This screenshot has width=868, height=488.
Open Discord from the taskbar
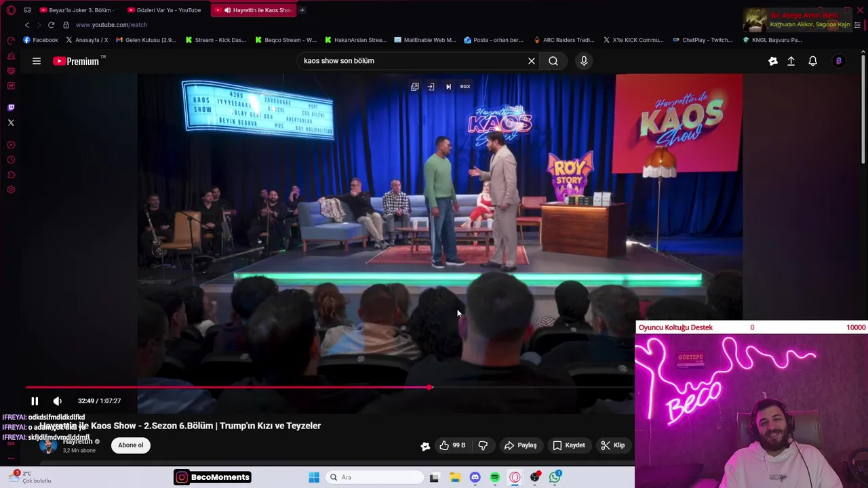coord(475,477)
